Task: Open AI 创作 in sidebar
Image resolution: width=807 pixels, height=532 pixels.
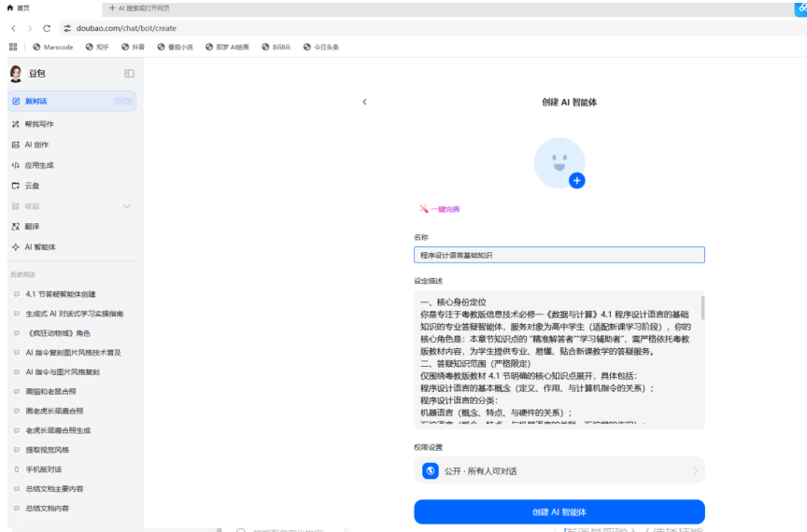Action: click(x=36, y=145)
